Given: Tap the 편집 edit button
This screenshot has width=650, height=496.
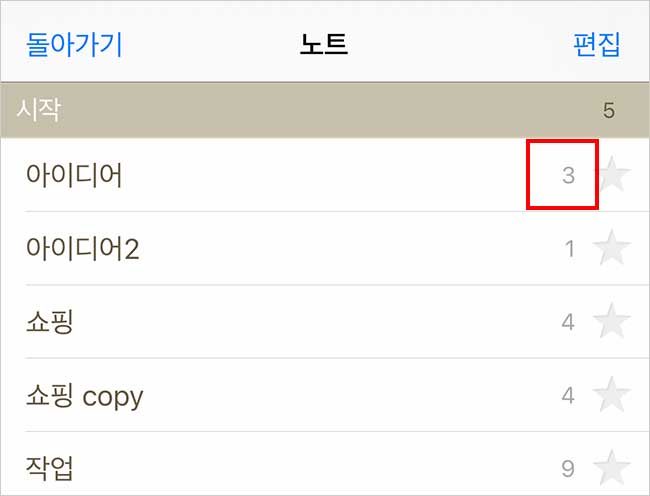Looking at the screenshot, I should 596,45.
